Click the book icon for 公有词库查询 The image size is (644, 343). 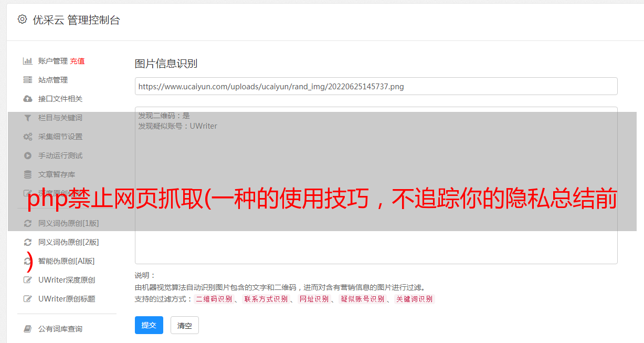[x=28, y=329]
